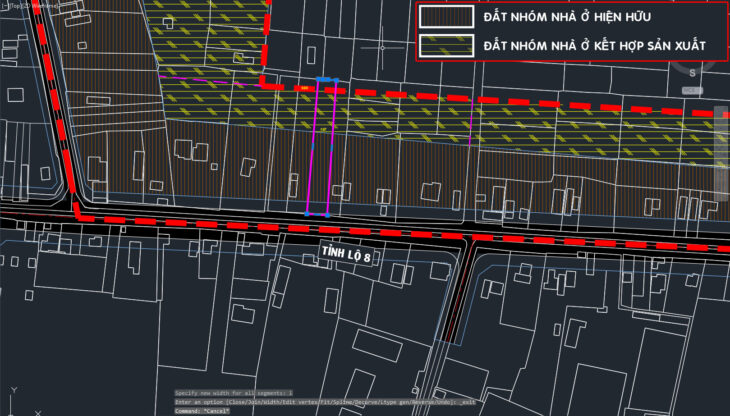Image resolution: width=730 pixels, height=416 pixels.
Task: Open the WCS menu below the ViewCube
Action: pos(692,91)
